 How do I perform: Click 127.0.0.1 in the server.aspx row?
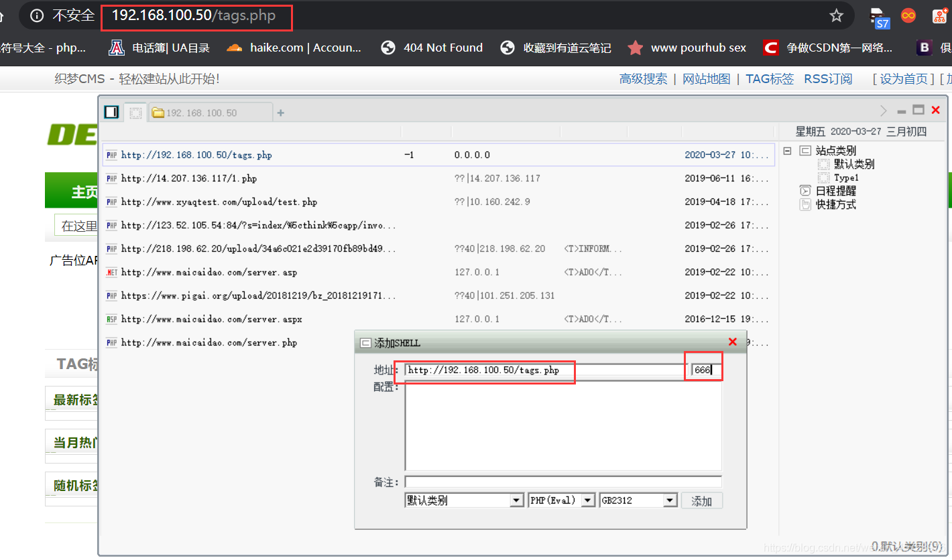click(477, 319)
